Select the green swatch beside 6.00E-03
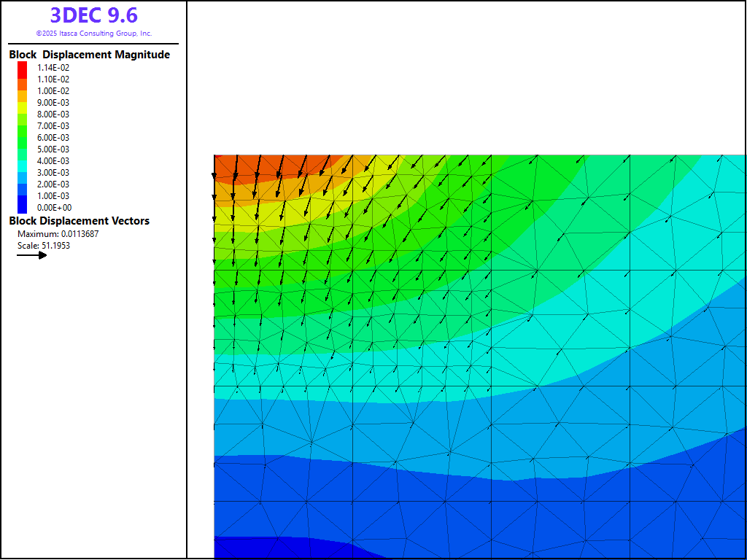Image resolution: width=747 pixels, height=560 pixels. coord(23,138)
